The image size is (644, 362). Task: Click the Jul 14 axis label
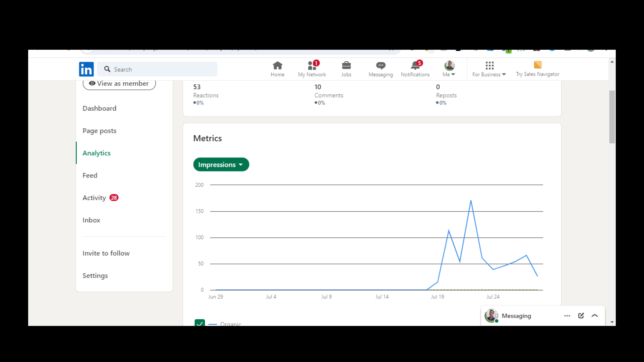pos(382,297)
